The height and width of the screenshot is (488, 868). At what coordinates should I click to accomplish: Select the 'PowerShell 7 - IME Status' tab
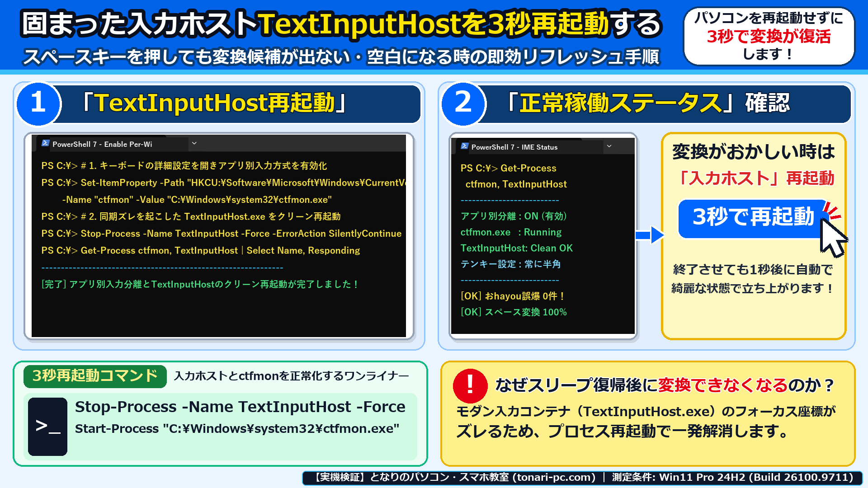529,146
